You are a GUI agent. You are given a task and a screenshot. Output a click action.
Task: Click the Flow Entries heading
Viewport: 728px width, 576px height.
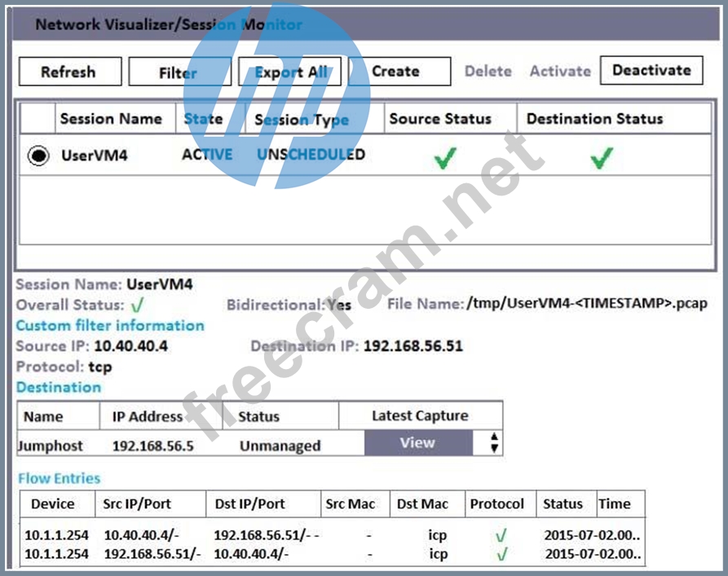click(x=59, y=478)
